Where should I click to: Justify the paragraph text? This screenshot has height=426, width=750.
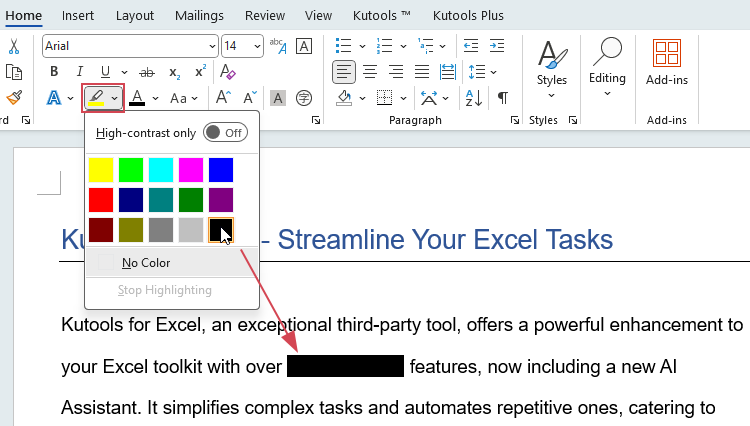(421, 72)
